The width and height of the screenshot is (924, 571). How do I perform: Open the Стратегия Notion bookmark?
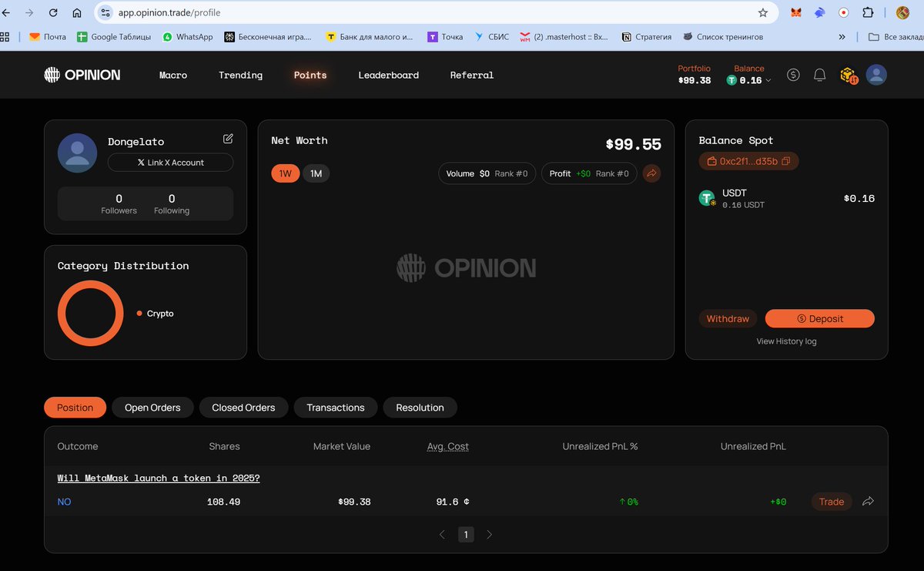pos(647,36)
